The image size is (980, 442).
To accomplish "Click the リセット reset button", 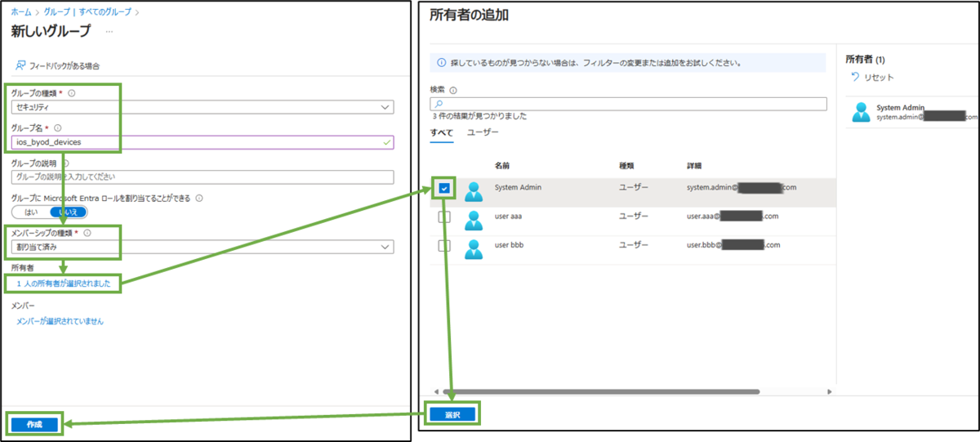I will (x=871, y=77).
